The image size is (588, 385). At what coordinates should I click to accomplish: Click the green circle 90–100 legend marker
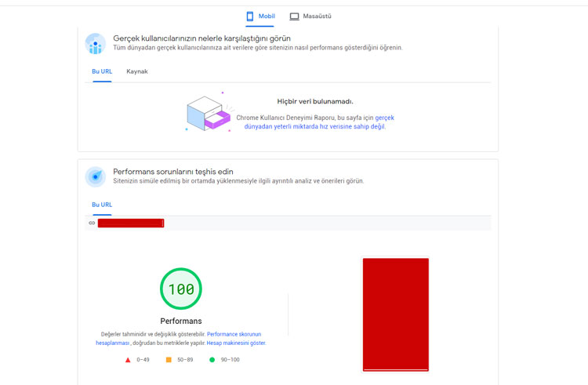pos(212,360)
